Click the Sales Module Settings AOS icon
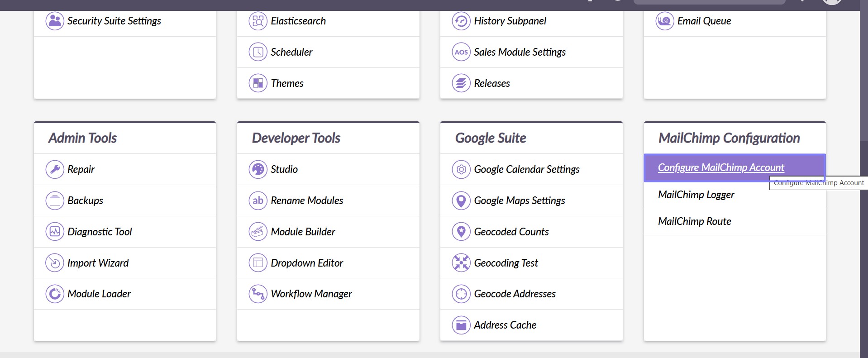Image resolution: width=868 pixels, height=358 pixels. click(461, 52)
